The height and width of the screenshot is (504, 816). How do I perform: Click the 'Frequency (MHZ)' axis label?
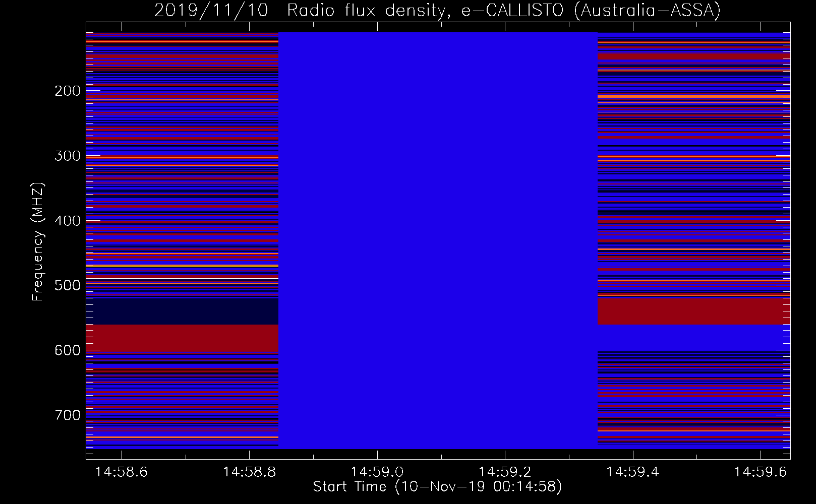point(38,242)
